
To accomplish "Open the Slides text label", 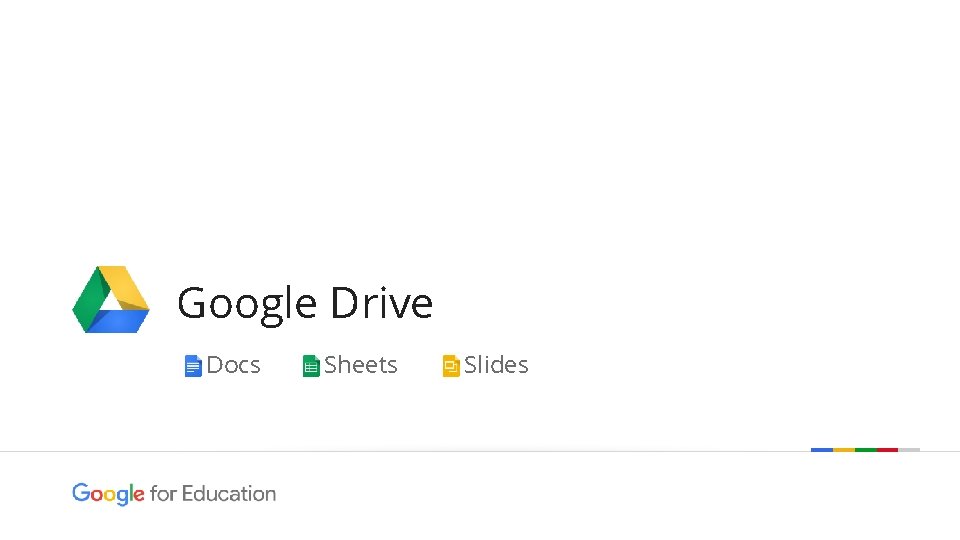I will click(496, 365).
